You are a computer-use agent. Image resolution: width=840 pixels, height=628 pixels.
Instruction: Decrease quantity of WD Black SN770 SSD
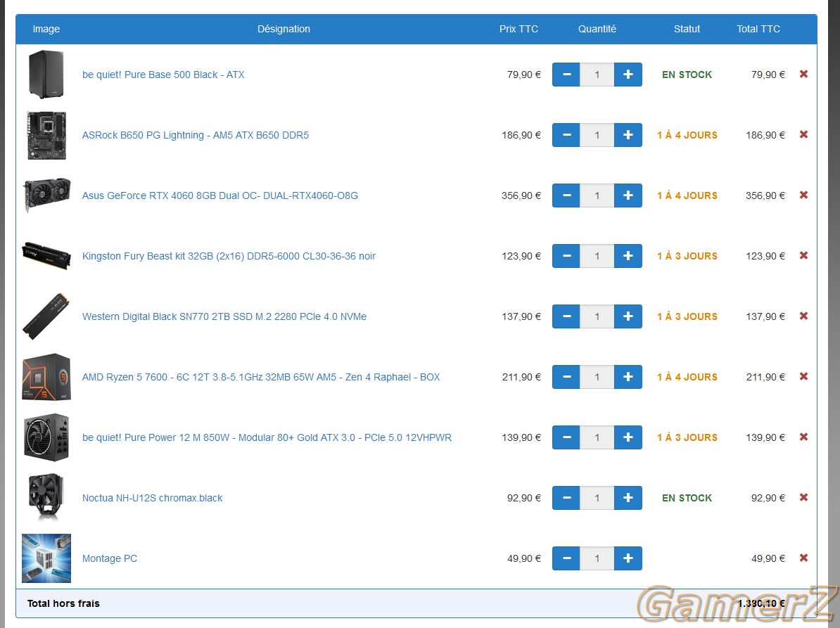(x=566, y=316)
